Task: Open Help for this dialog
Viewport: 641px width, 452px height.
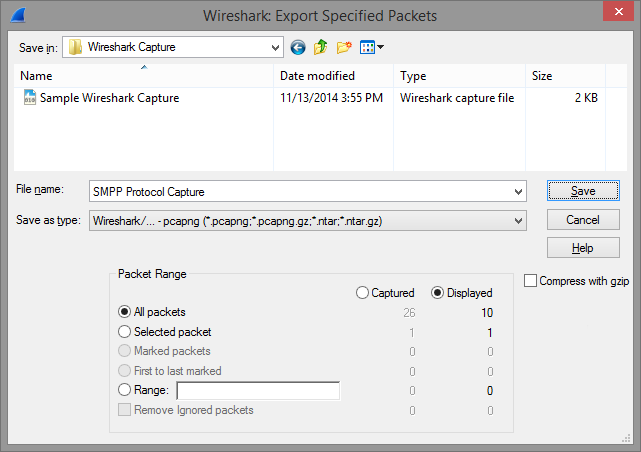Action: 583,248
